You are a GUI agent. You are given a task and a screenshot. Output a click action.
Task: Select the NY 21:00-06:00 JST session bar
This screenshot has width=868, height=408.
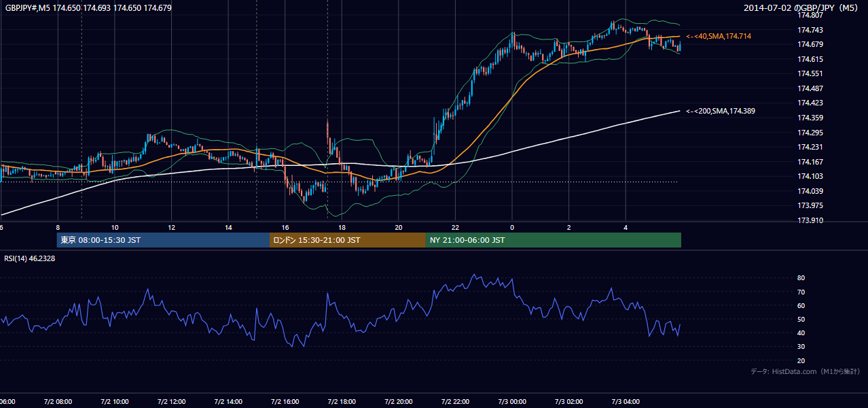(x=554, y=240)
